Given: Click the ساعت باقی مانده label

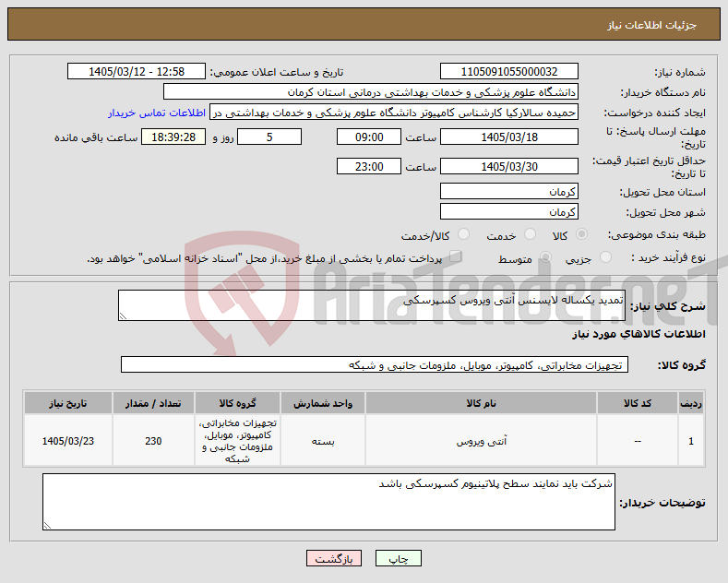Looking at the screenshot, I should coord(96,137).
